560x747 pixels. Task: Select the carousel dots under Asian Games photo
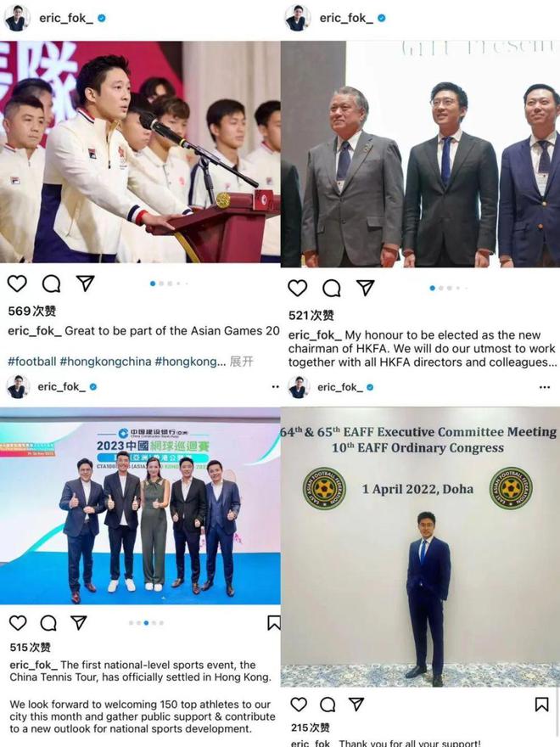(169, 284)
